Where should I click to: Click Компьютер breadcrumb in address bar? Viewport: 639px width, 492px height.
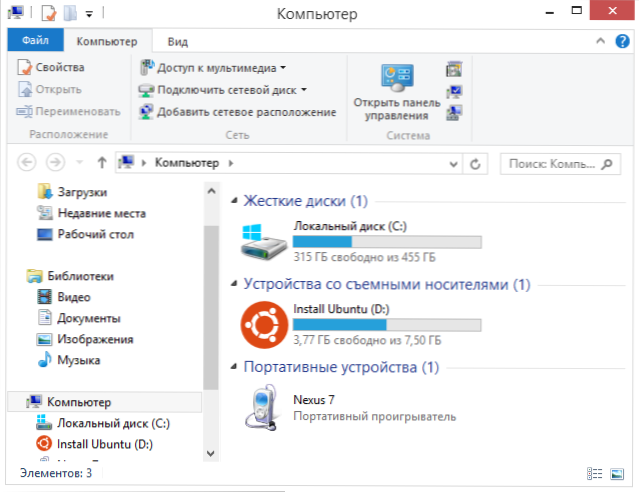coord(187,163)
